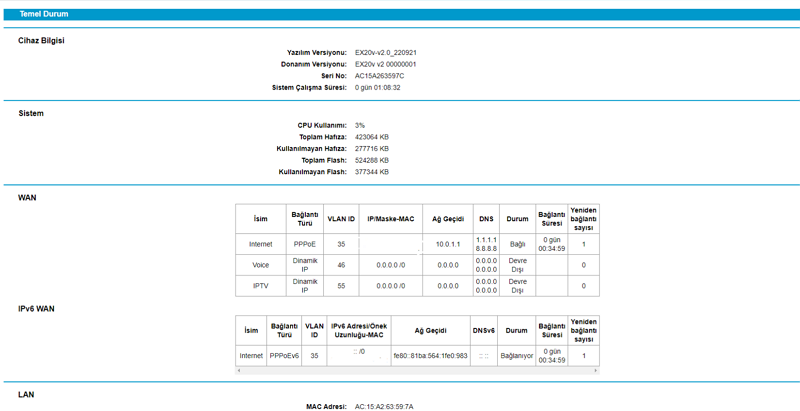The height and width of the screenshot is (411, 800).
Task: Click the LAN MAC address value
Action: tap(384, 407)
